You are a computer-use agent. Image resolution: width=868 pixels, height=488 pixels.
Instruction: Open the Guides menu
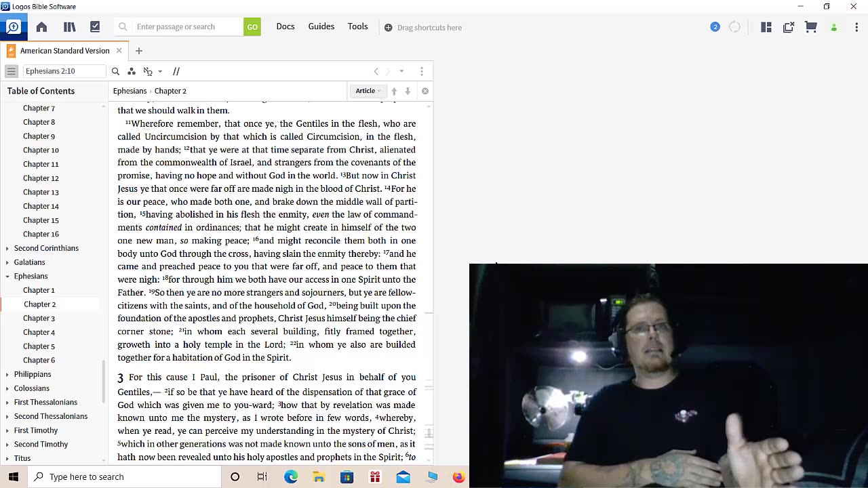click(x=321, y=26)
